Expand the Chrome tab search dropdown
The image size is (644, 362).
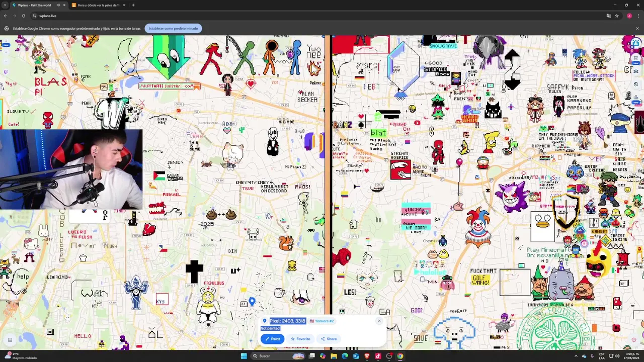5,5
